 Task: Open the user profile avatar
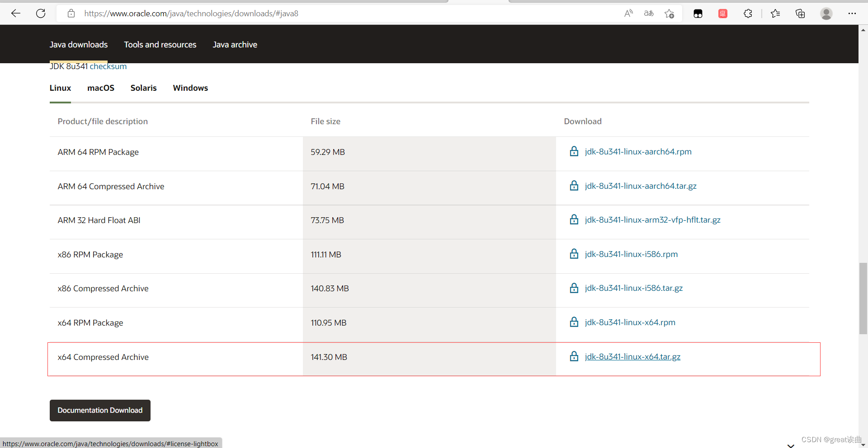pyautogui.click(x=826, y=14)
